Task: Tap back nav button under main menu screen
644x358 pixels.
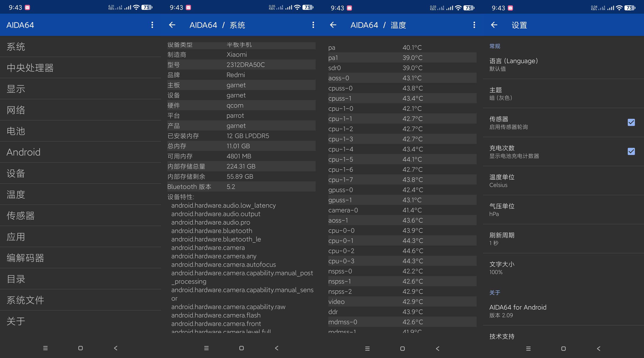Action: click(116, 348)
